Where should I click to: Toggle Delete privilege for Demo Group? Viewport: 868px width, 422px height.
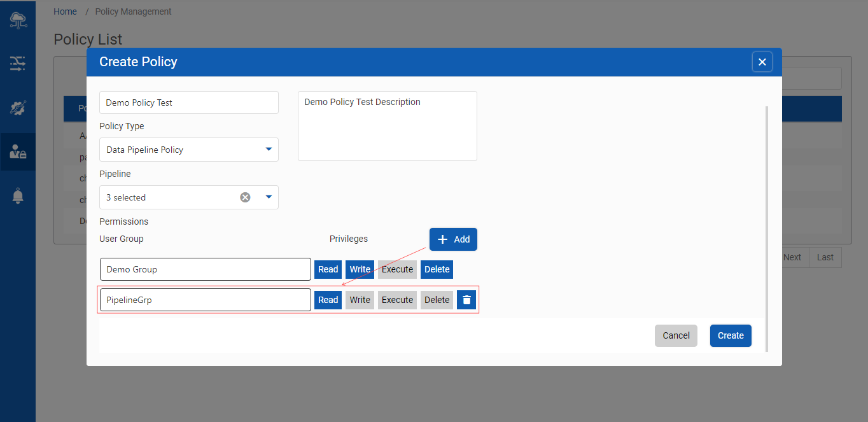(437, 269)
